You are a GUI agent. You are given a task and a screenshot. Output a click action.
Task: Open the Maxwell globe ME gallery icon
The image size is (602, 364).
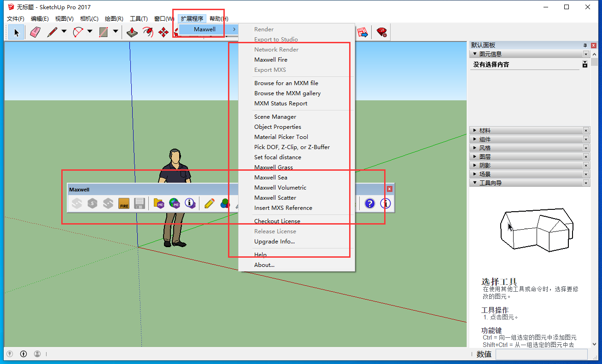pos(175,203)
